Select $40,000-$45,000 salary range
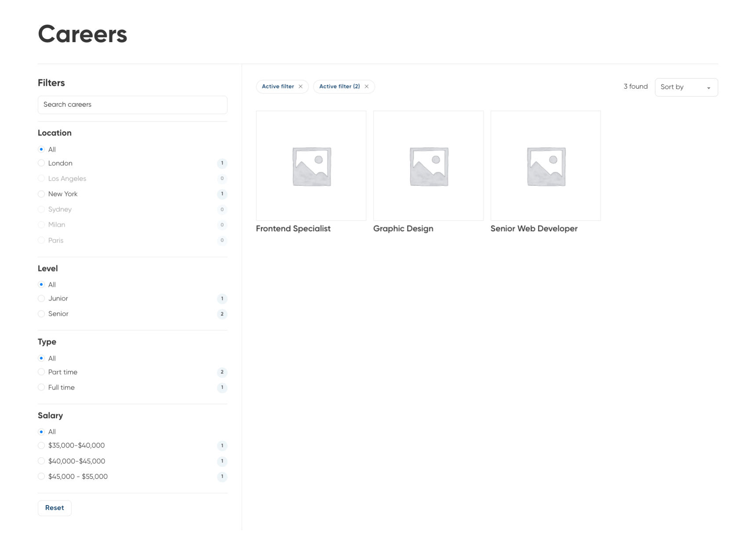This screenshot has width=756, height=546. pyautogui.click(x=41, y=461)
